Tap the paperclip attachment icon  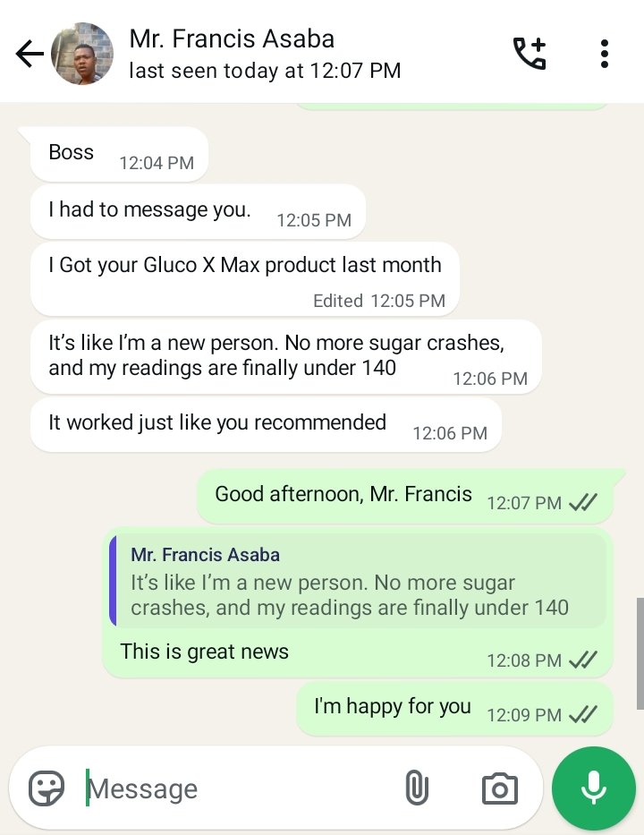pos(417,788)
